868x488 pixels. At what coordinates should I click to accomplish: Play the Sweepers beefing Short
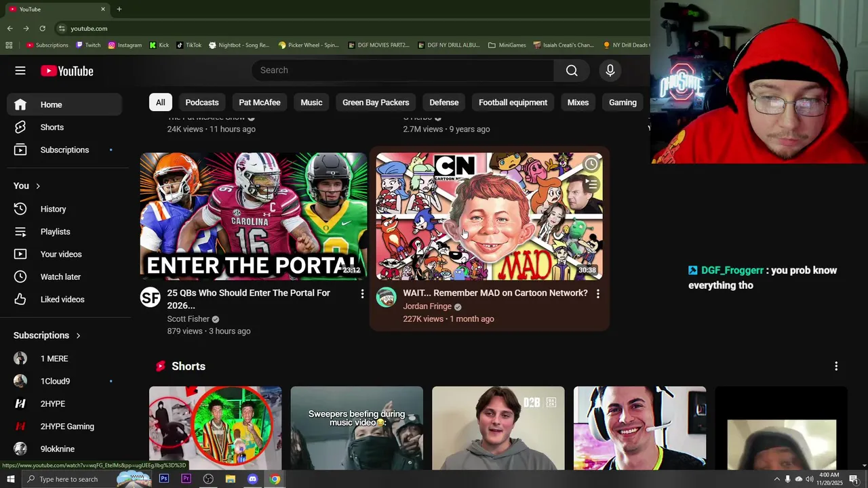357,428
